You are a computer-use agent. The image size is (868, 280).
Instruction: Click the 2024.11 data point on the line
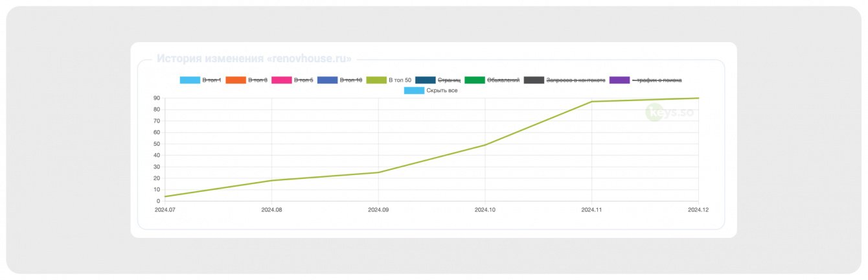pos(591,102)
